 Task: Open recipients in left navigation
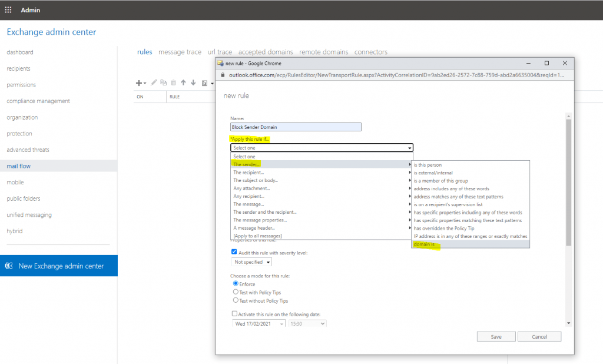coord(18,68)
